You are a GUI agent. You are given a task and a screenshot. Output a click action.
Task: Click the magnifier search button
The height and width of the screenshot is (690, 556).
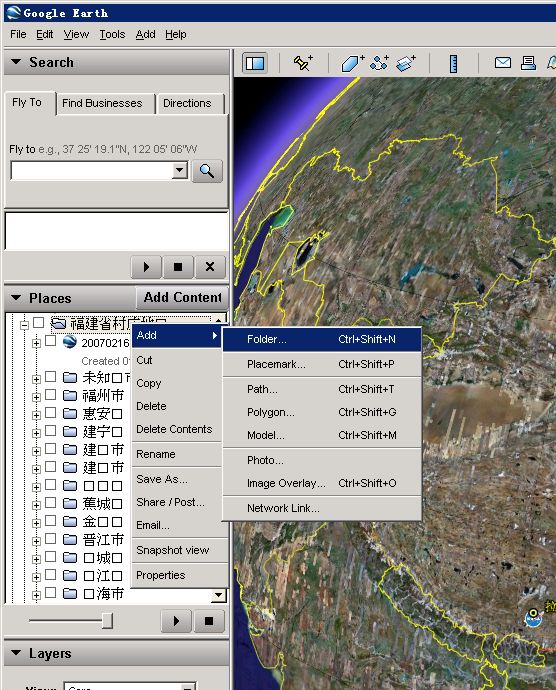[x=207, y=171]
